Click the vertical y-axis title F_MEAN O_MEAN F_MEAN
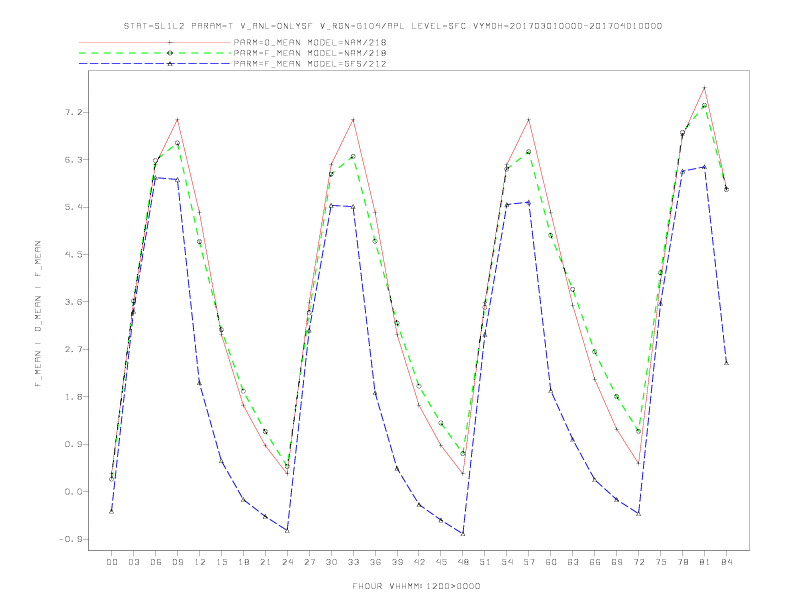Screen dimensions: 792x612 click(38, 314)
